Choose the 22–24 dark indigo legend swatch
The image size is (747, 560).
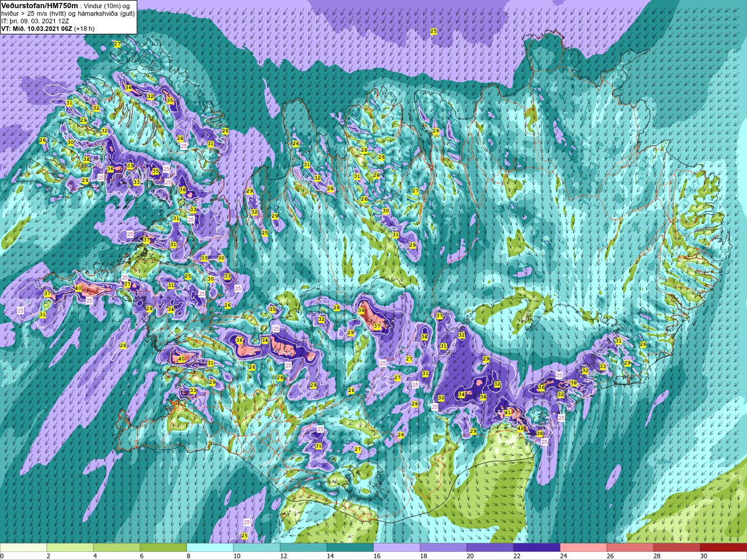click(x=537, y=548)
